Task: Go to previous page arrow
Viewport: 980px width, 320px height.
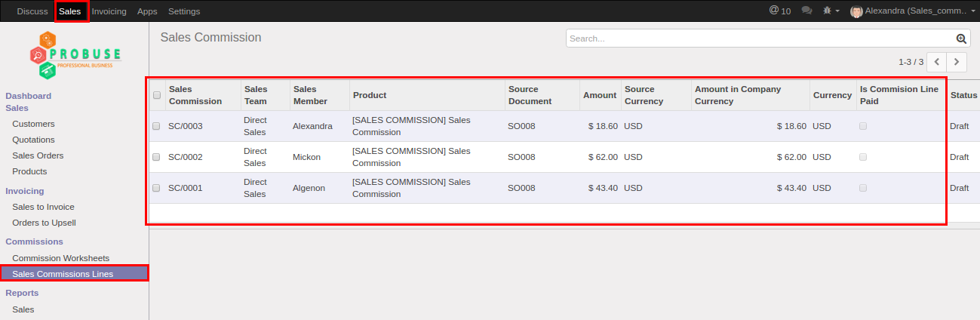Action: (x=936, y=62)
